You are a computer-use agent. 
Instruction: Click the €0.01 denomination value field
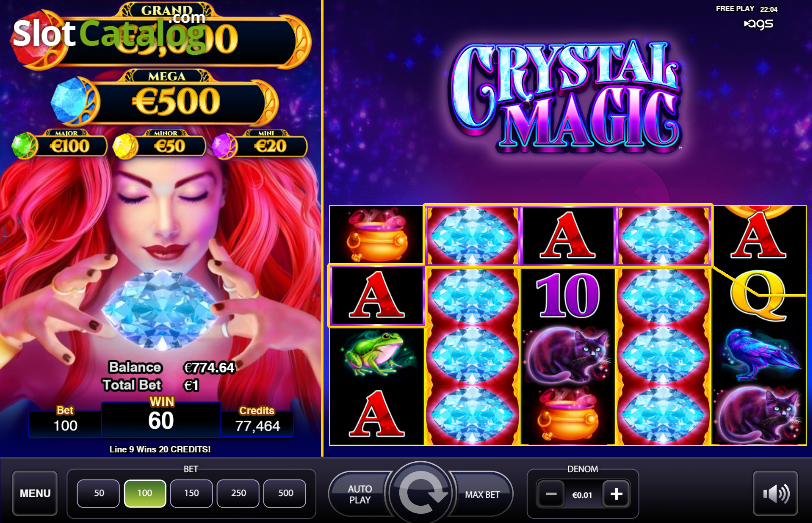pyautogui.click(x=583, y=495)
